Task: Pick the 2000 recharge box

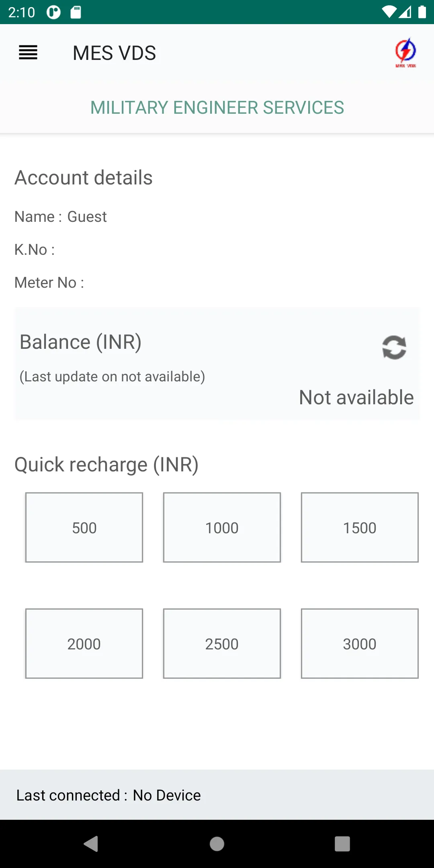Action: click(x=84, y=643)
